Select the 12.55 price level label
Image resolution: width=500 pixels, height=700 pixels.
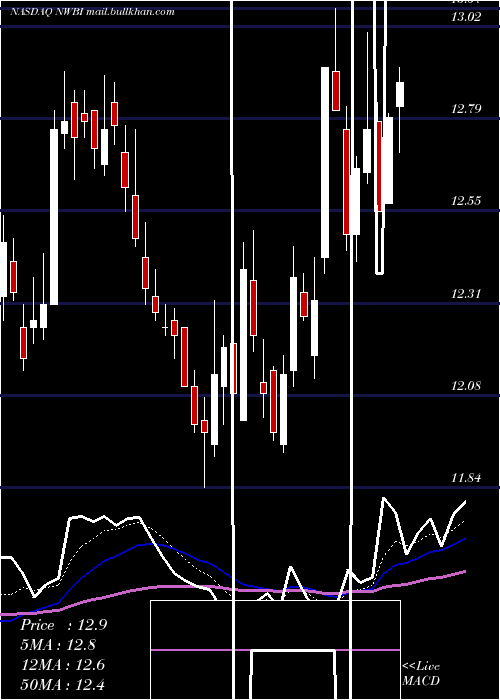coord(466,200)
